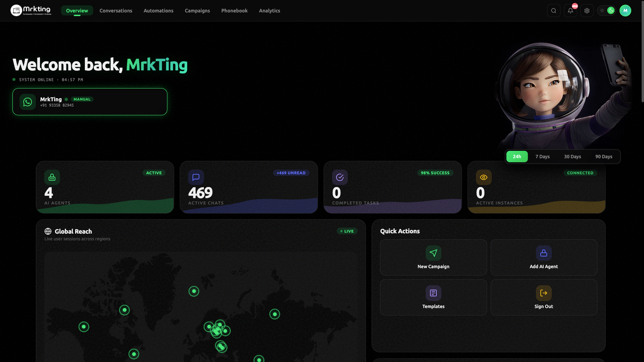
Task: Click the AI Agents lock icon
Action: click(x=52, y=177)
